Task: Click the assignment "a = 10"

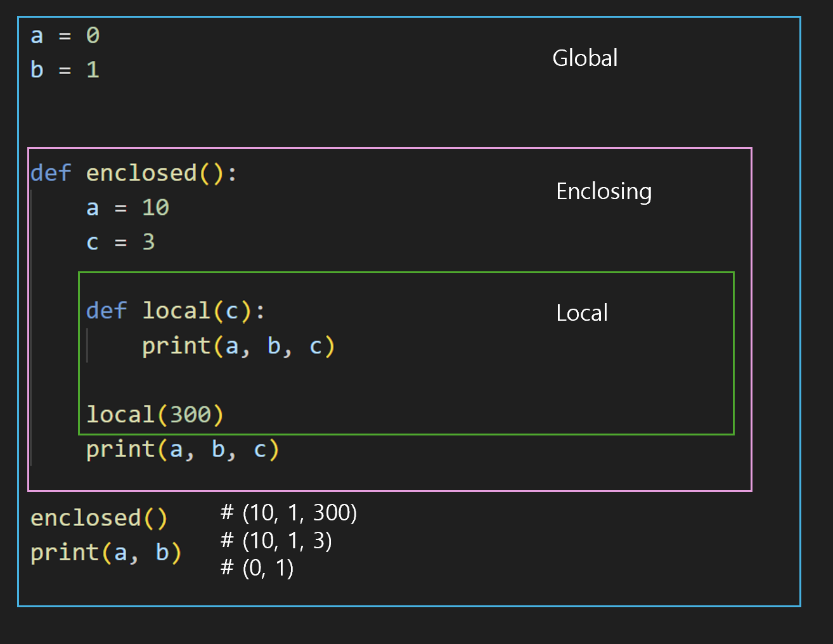Action: click(x=127, y=207)
